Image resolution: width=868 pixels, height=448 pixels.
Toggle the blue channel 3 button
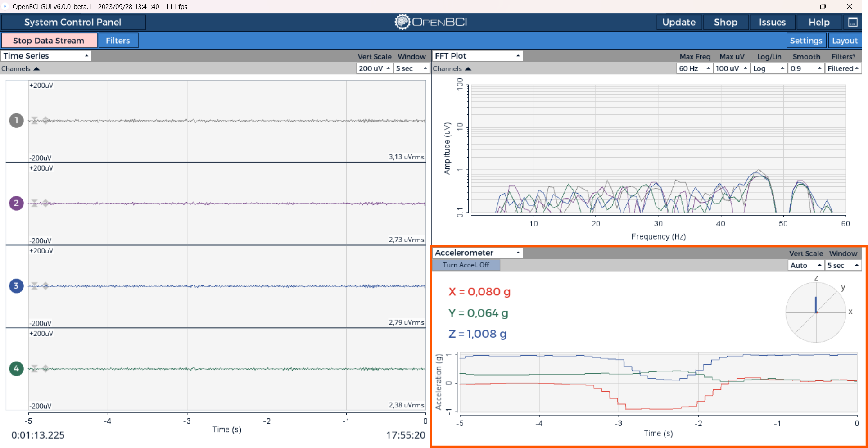click(x=17, y=286)
